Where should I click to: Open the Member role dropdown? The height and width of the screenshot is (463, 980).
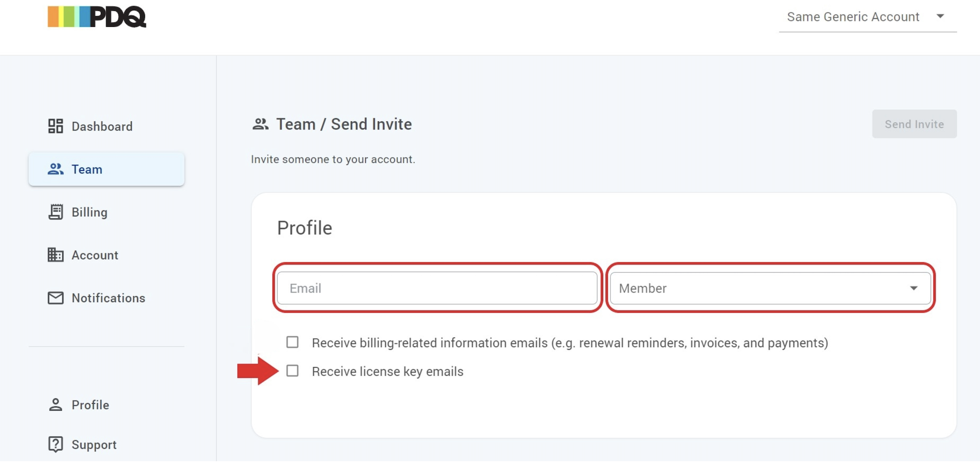click(770, 288)
